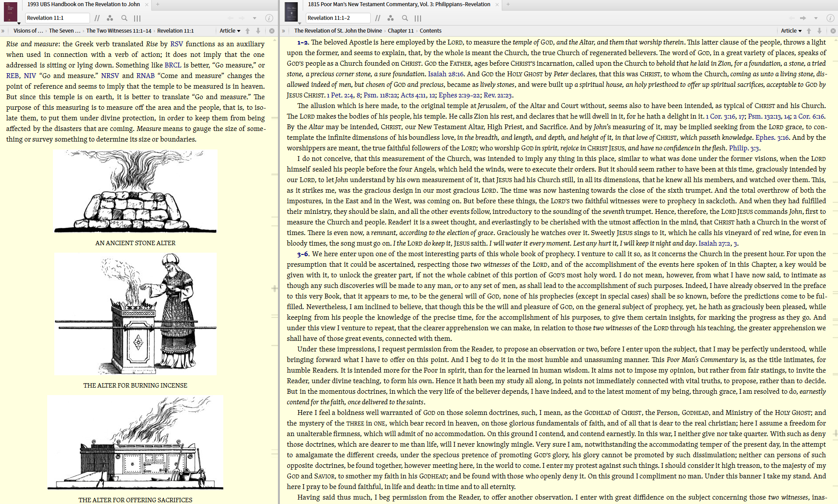
Task: Toggle column view in UBS Handbook panel
Action: pyautogui.click(x=137, y=18)
